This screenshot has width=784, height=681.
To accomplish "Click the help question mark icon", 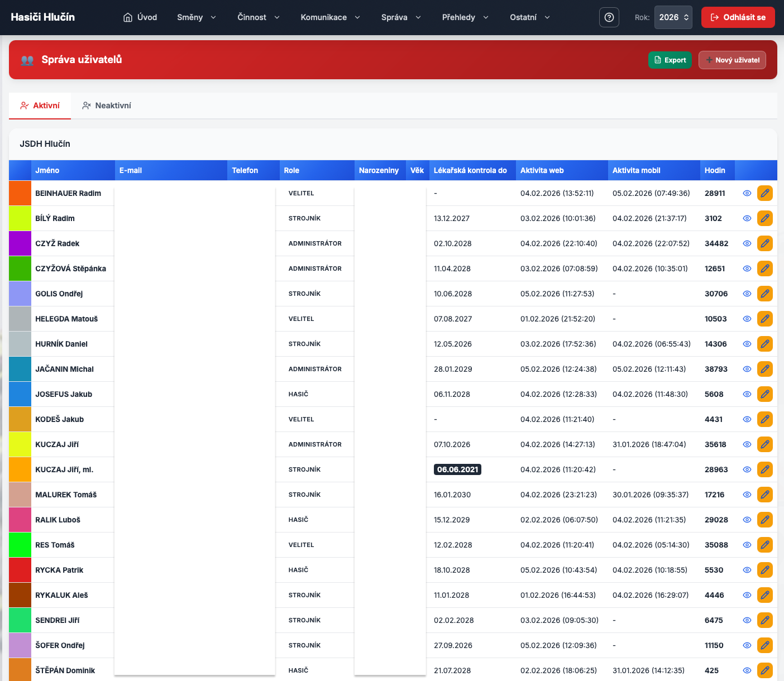I will [x=609, y=17].
